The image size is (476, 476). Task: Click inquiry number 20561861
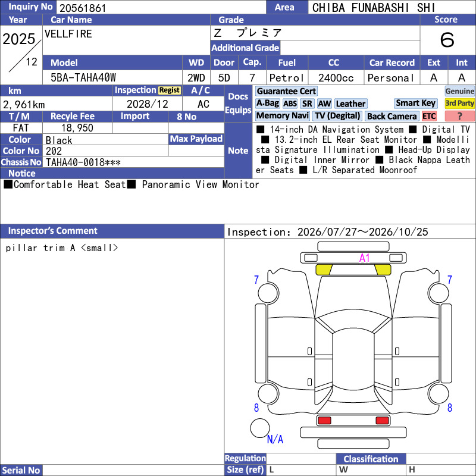coord(83,8)
